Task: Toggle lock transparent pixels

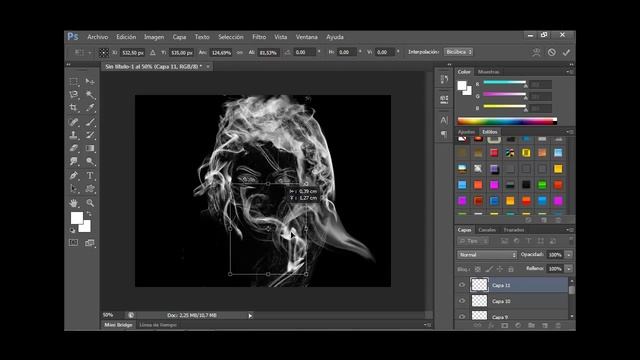Action: 478,269
